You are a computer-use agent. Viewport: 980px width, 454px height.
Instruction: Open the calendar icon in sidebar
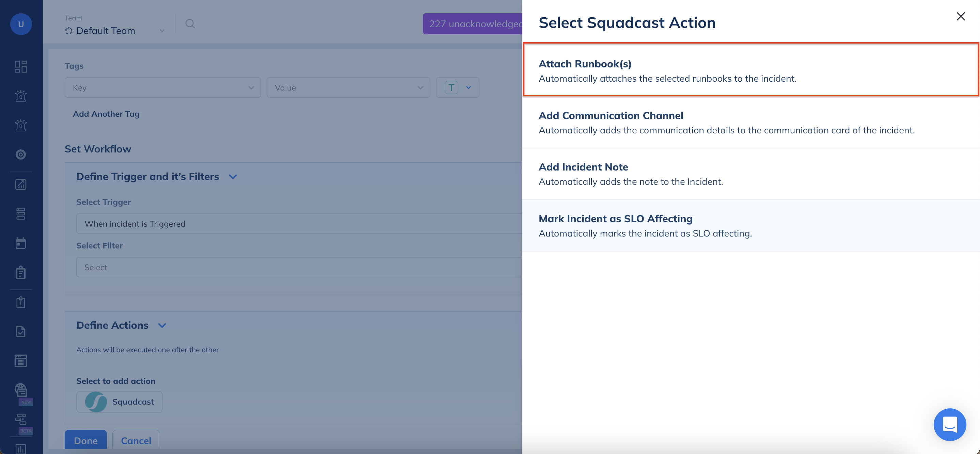click(x=20, y=243)
